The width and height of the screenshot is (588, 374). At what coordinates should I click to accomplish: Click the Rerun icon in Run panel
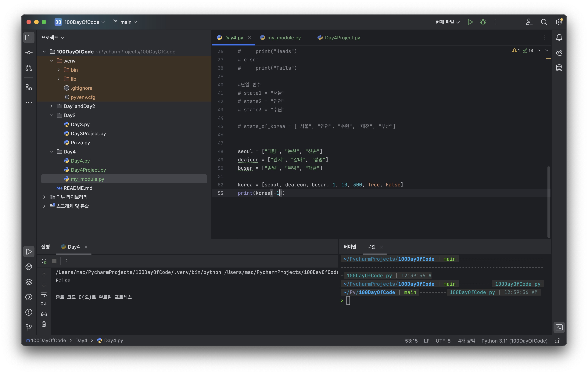(x=44, y=261)
